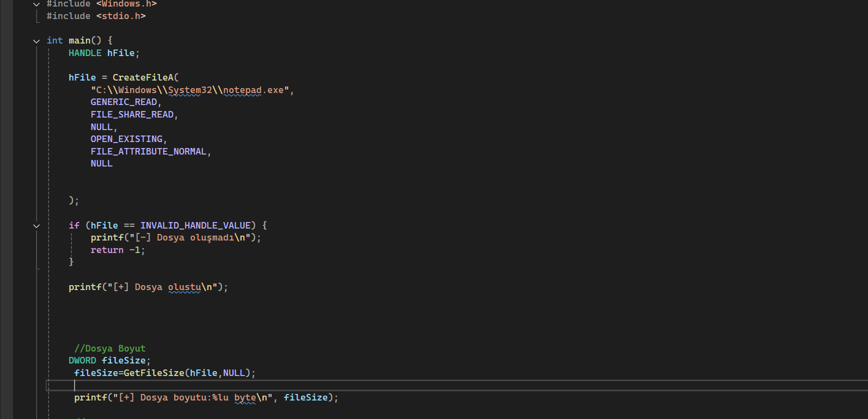Click the #include <stdio.h> line
The width and height of the screenshot is (868, 419).
click(96, 16)
